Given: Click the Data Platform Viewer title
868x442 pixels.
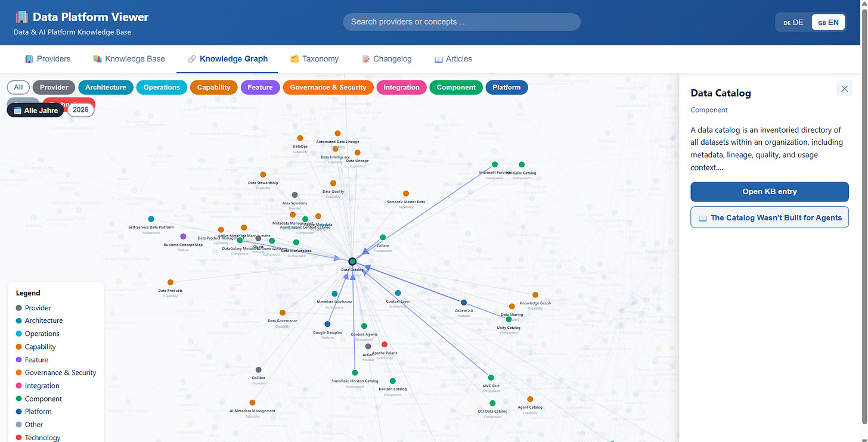Looking at the screenshot, I should tap(91, 17).
